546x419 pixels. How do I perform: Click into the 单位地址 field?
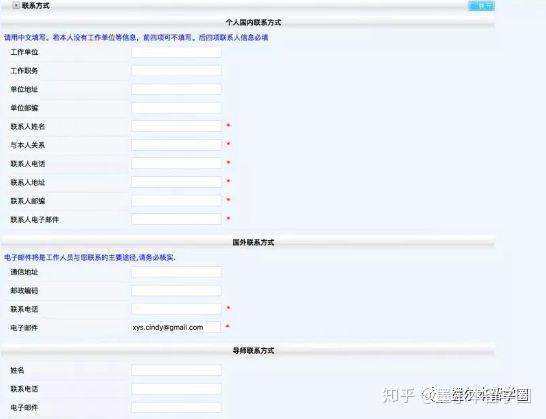click(176, 89)
